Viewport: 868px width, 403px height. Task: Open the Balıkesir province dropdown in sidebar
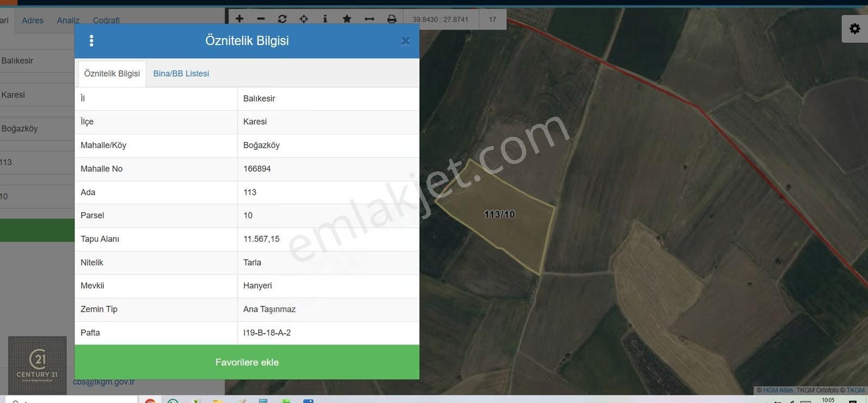click(x=37, y=61)
